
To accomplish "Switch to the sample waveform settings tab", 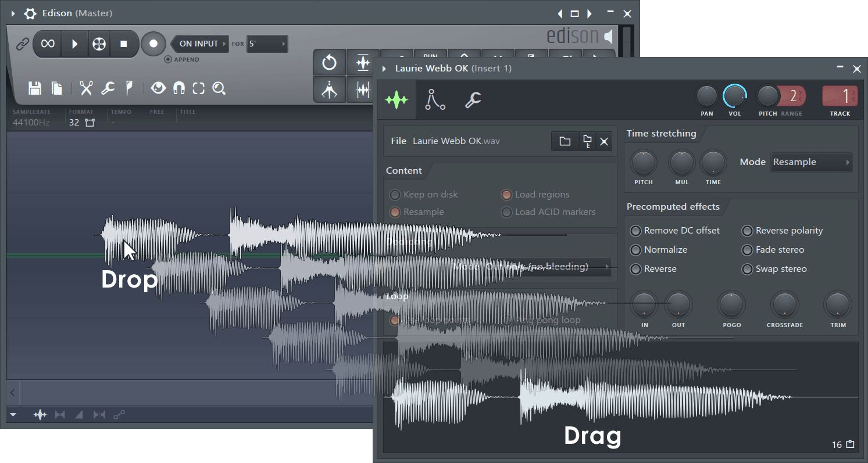I will 397,100.
